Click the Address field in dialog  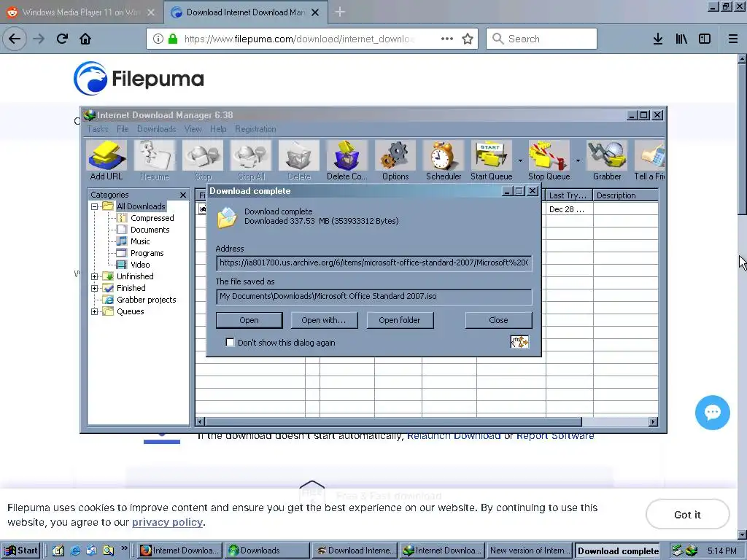point(374,262)
